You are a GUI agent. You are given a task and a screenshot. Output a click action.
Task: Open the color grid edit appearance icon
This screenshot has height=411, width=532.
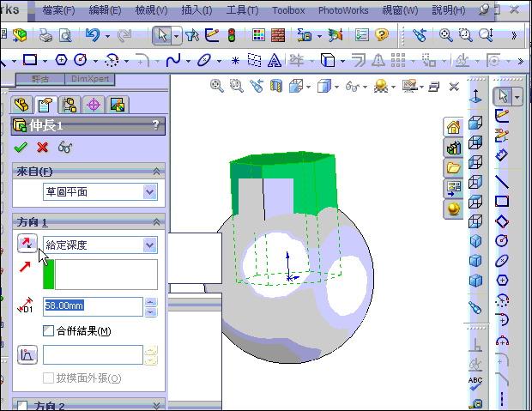point(258,35)
